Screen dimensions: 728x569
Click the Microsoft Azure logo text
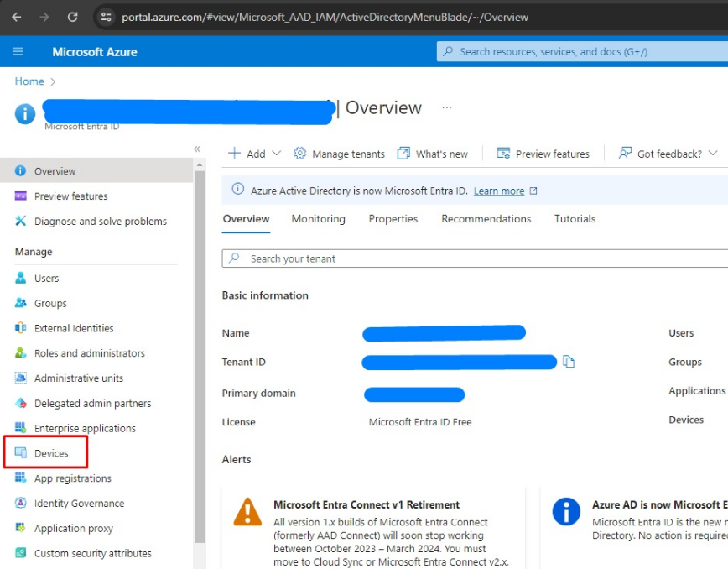pos(95,52)
